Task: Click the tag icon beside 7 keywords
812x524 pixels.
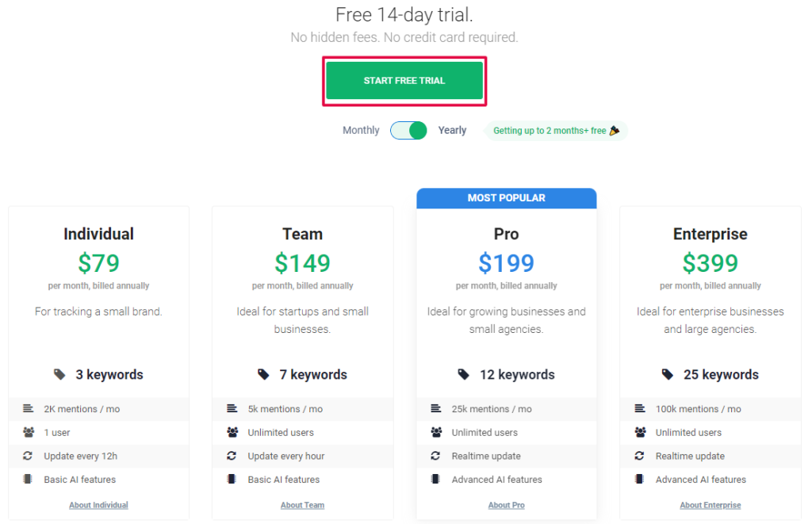Action: point(263,374)
